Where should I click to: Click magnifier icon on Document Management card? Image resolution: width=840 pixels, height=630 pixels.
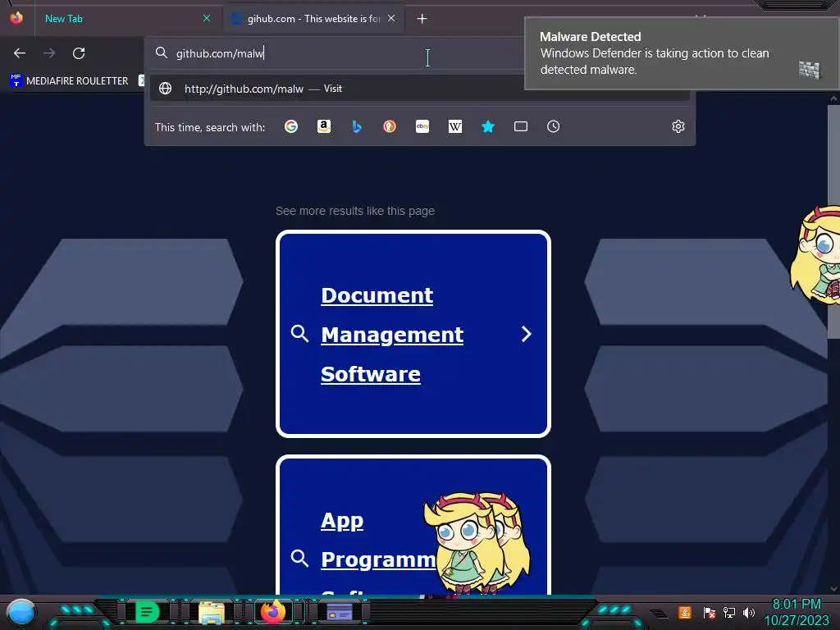[299, 333]
